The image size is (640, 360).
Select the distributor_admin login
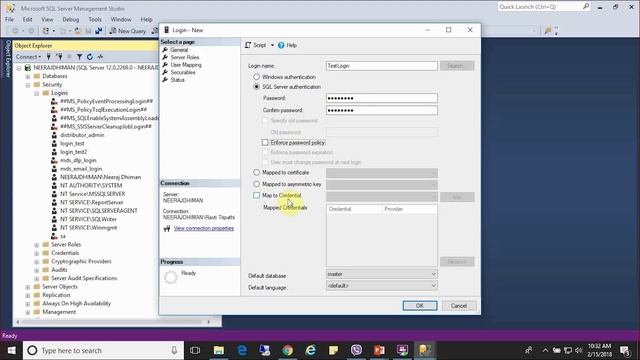tap(82, 135)
